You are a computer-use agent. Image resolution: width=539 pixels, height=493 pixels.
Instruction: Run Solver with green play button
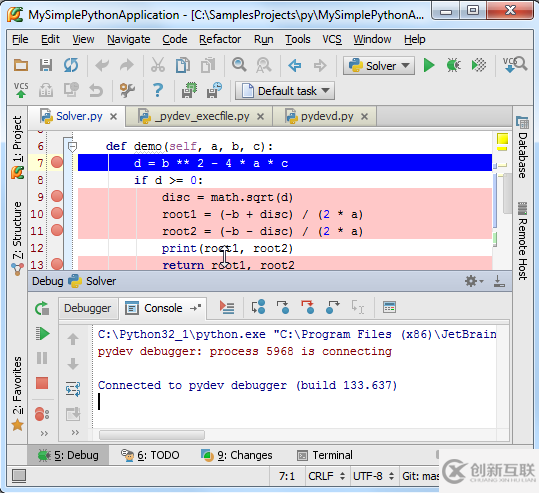[429, 65]
